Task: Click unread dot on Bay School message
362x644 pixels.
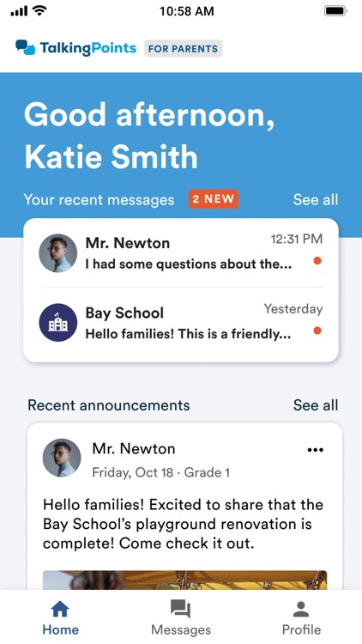Action: coord(317,331)
